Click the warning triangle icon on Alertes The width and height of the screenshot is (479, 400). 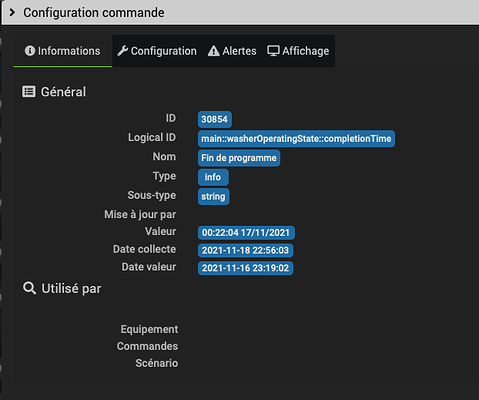pyautogui.click(x=213, y=51)
